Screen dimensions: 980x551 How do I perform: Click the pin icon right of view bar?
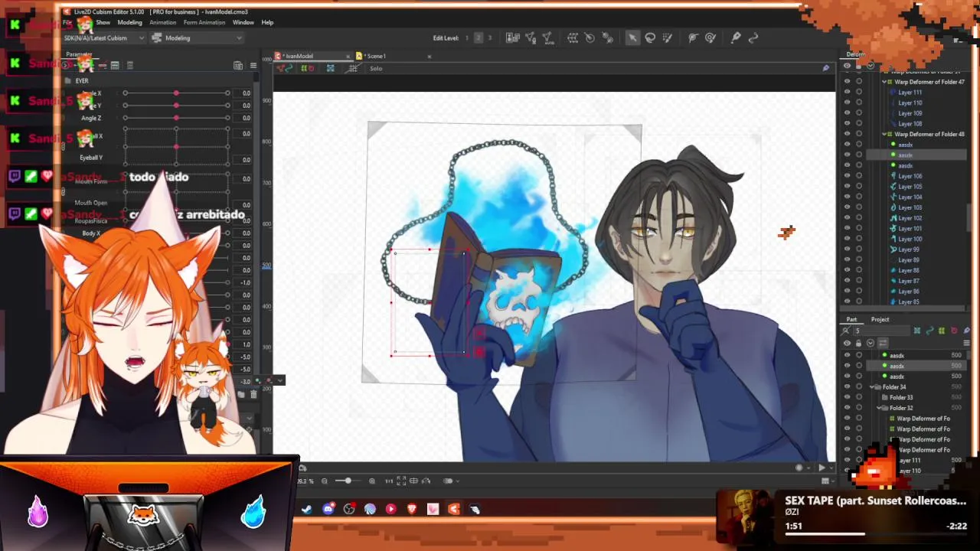(825, 68)
